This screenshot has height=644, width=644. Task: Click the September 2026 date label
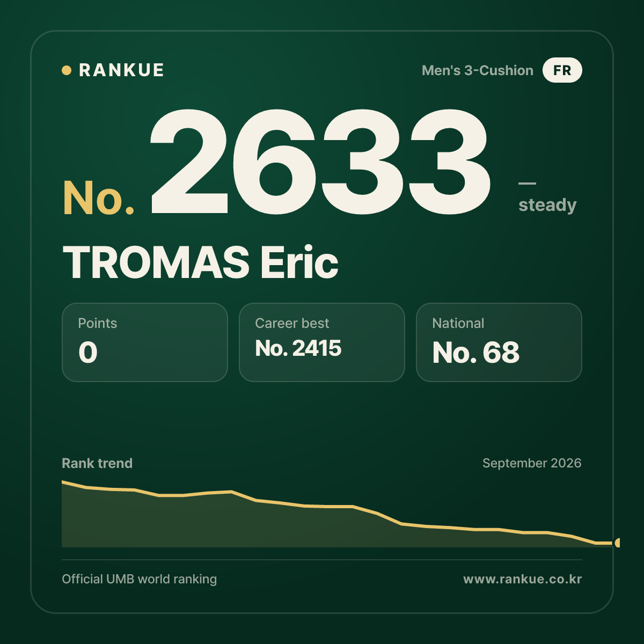[532, 463]
